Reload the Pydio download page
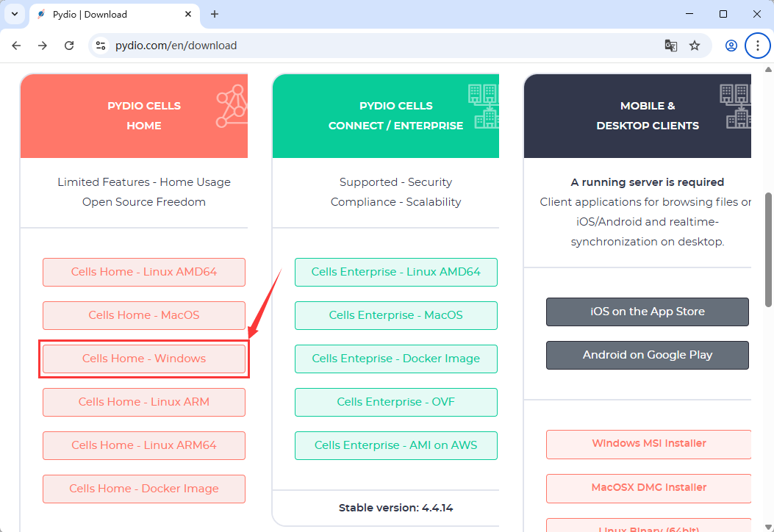Viewport: 774px width, 532px height. pos(69,46)
